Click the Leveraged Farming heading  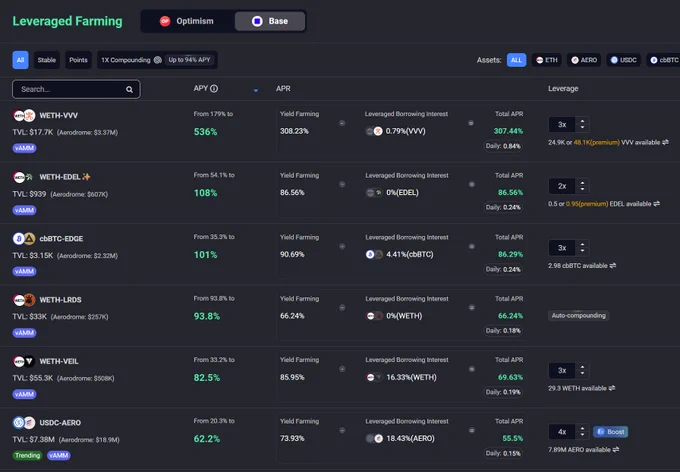67,21
